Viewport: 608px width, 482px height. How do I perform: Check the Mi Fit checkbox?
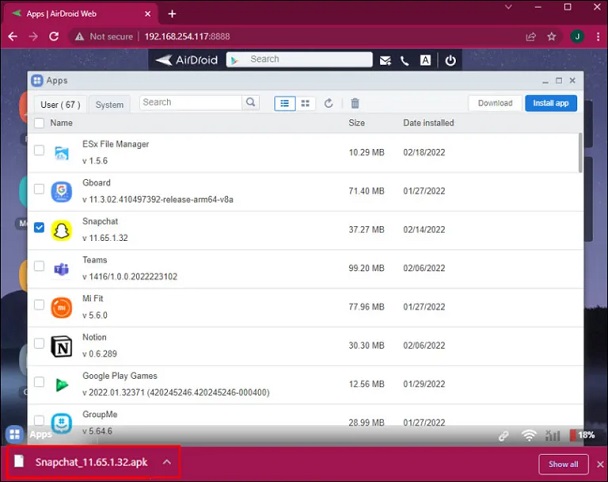point(39,305)
